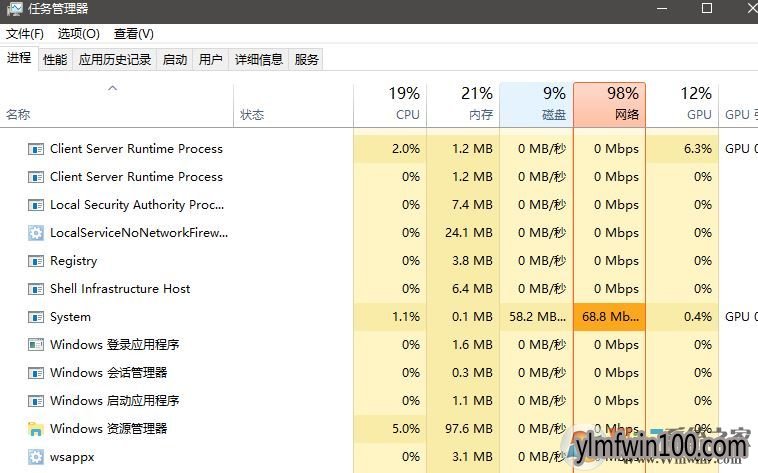This screenshot has width=758, height=473.
Task: Switch to the 进程 tab
Action: [x=19, y=58]
